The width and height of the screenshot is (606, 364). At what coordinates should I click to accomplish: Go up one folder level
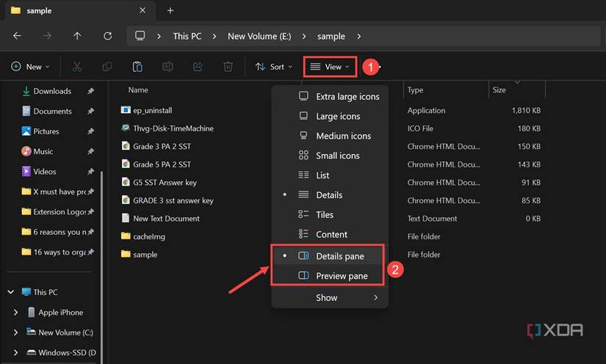(x=77, y=36)
